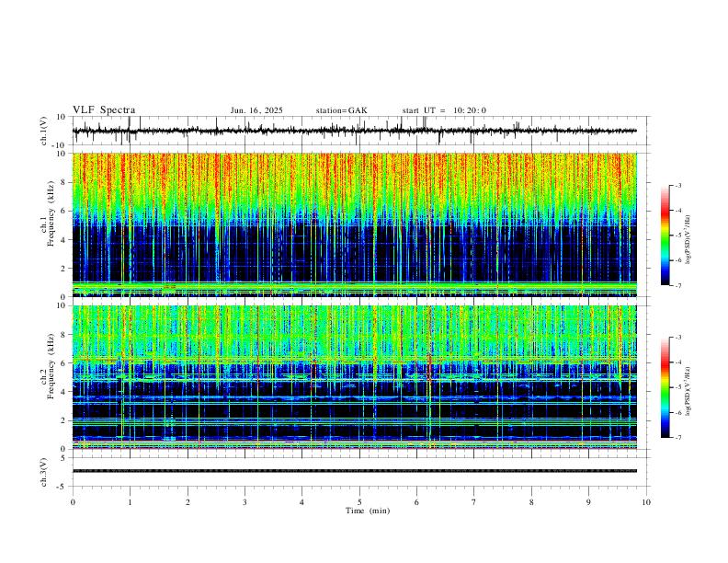728x563 pixels.
Task: Click the ch.2 color scale bar
Action: [665, 387]
